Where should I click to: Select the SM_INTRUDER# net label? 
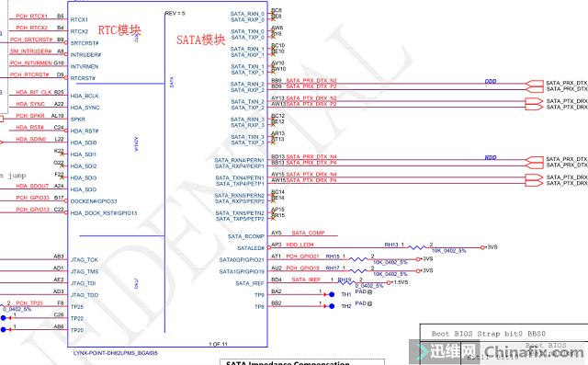30,51
